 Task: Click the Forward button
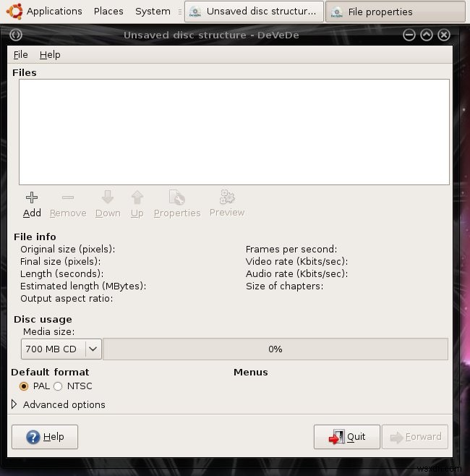coord(415,437)
